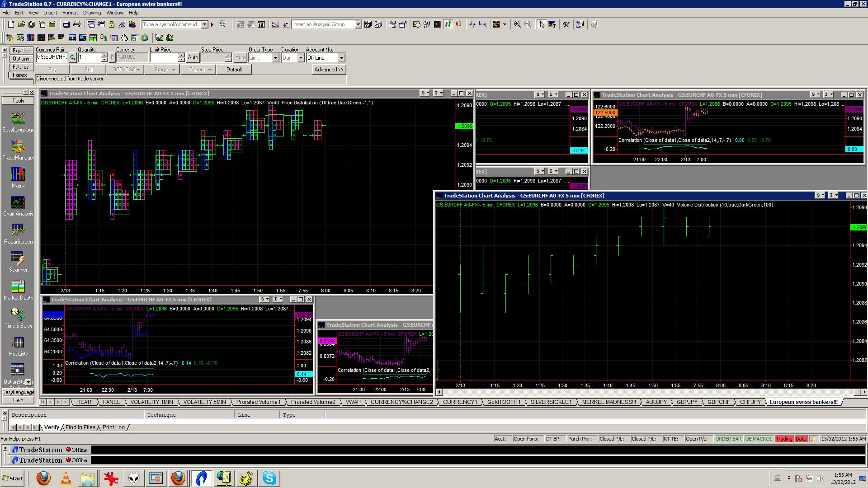The image size is (868, 488).
Task: Click the calendar clock format icon
Action: [417, 24]
